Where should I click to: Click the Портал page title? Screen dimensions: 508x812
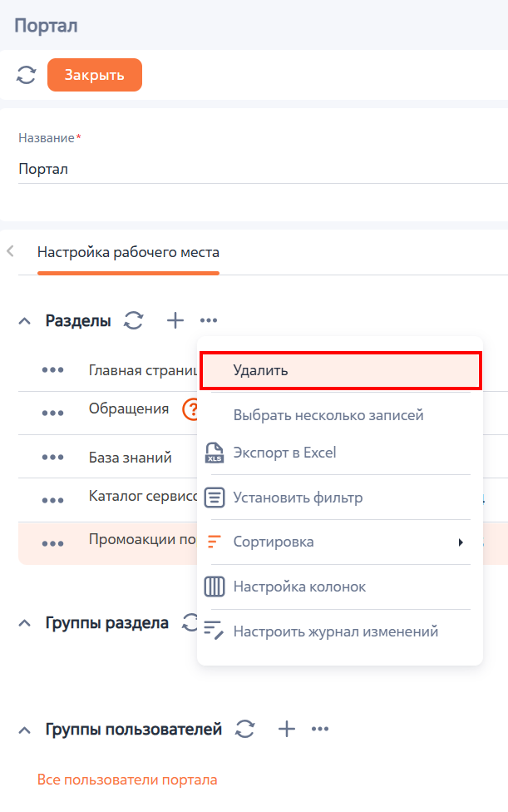coord(46,25)
